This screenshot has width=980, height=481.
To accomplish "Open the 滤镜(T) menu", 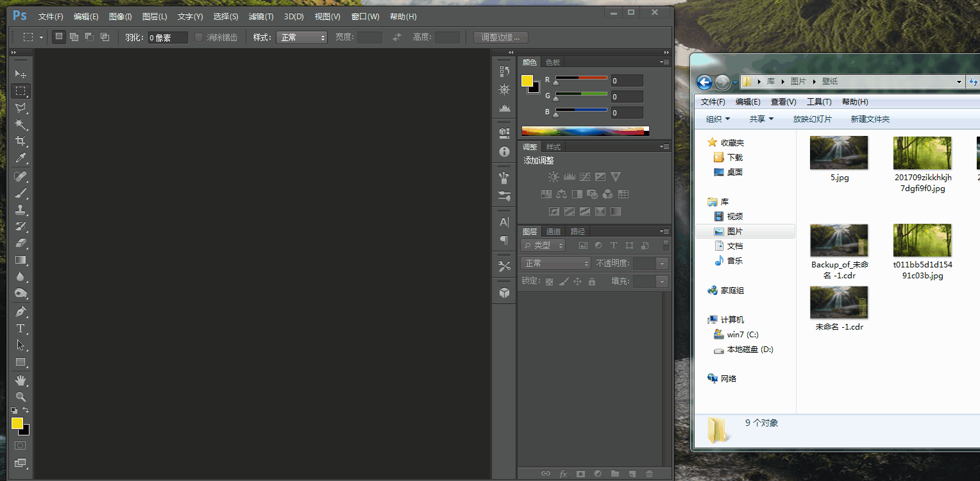I will tap(260, 17).
